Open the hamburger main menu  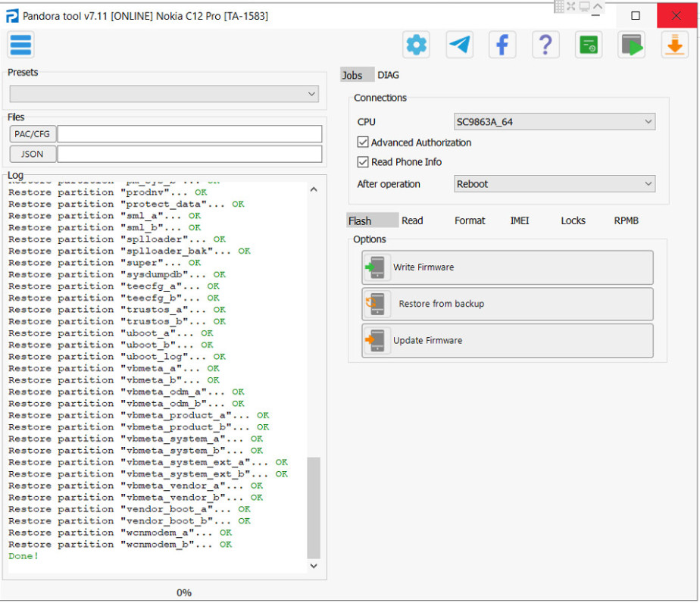20,45
